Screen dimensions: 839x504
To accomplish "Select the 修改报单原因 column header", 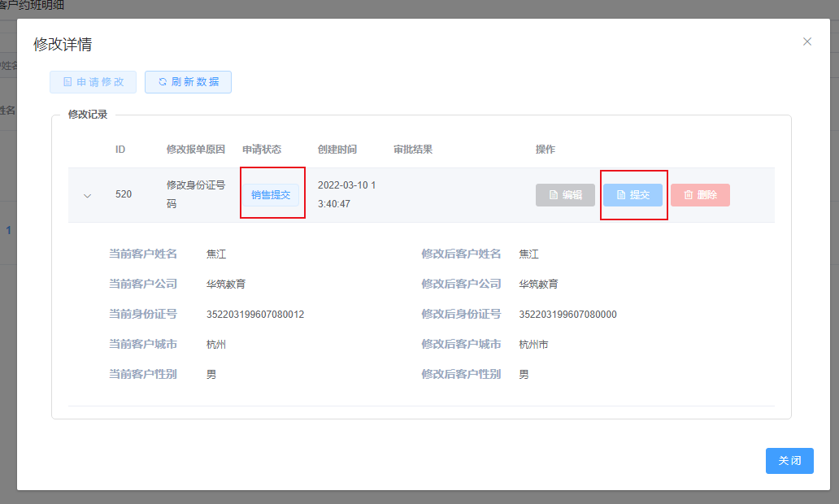I will 196,150.
